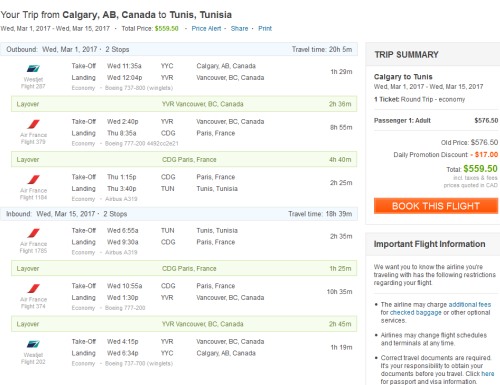Click the Print link

point(265,29)
